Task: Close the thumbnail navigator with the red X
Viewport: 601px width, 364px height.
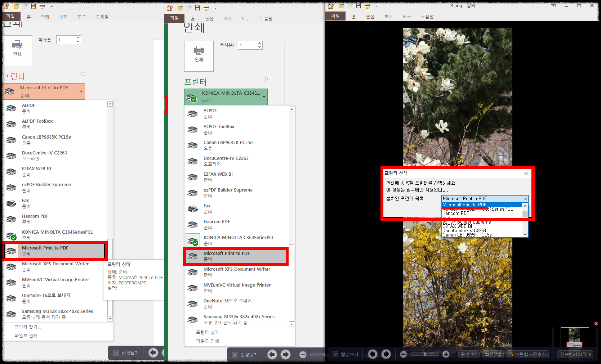Action: point(596,324)
